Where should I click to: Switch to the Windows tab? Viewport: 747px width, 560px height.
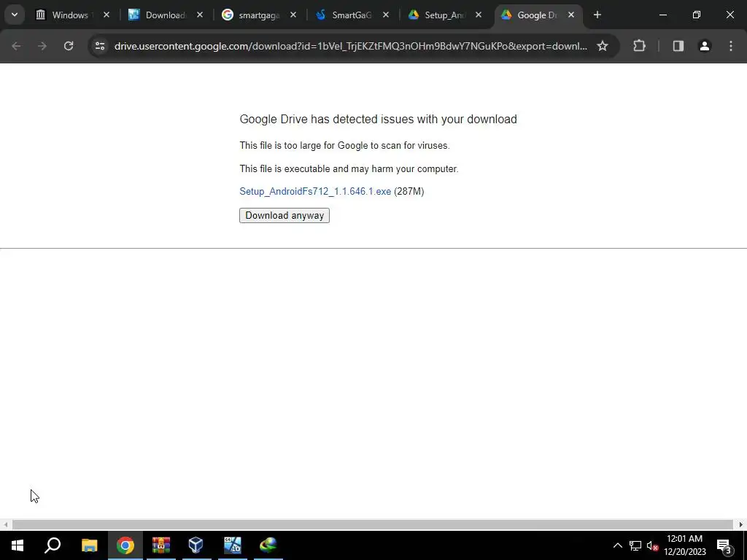pos(70,15)
